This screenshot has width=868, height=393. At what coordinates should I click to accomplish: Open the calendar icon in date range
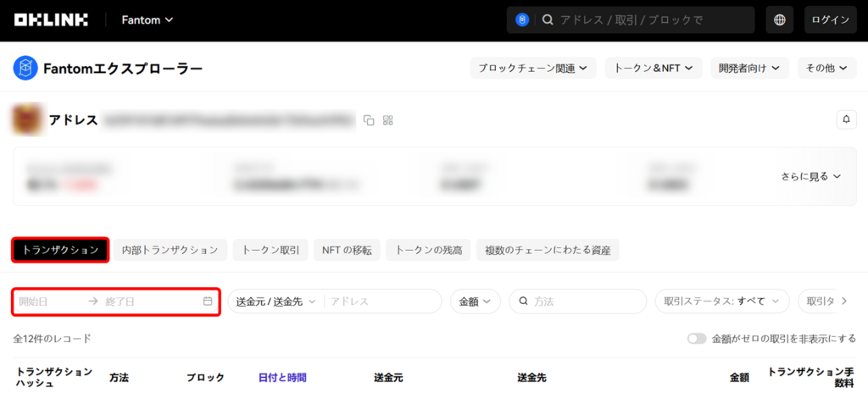208,301
